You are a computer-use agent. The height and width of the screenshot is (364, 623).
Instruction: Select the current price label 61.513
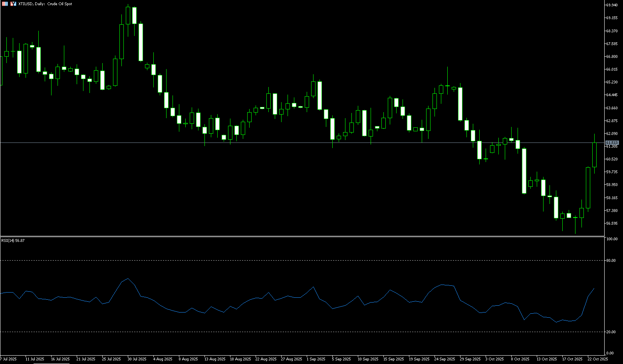coord(612,142)
